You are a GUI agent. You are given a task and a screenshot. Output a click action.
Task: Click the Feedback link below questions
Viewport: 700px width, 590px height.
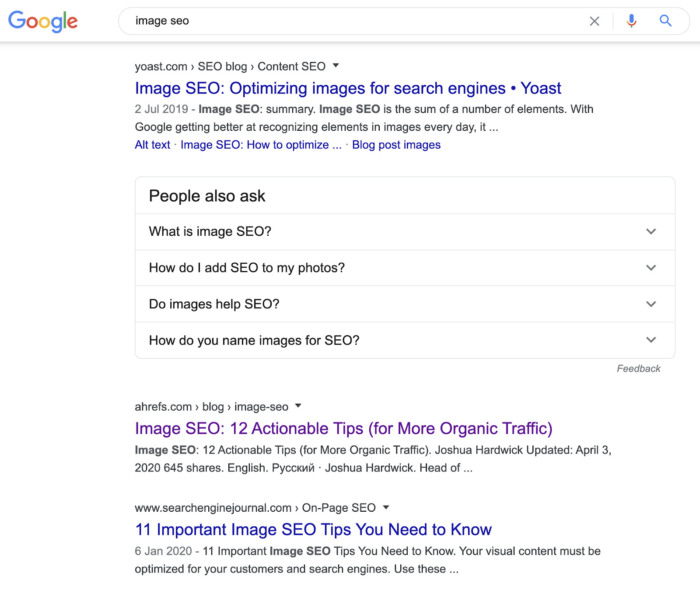coord(638,369)
